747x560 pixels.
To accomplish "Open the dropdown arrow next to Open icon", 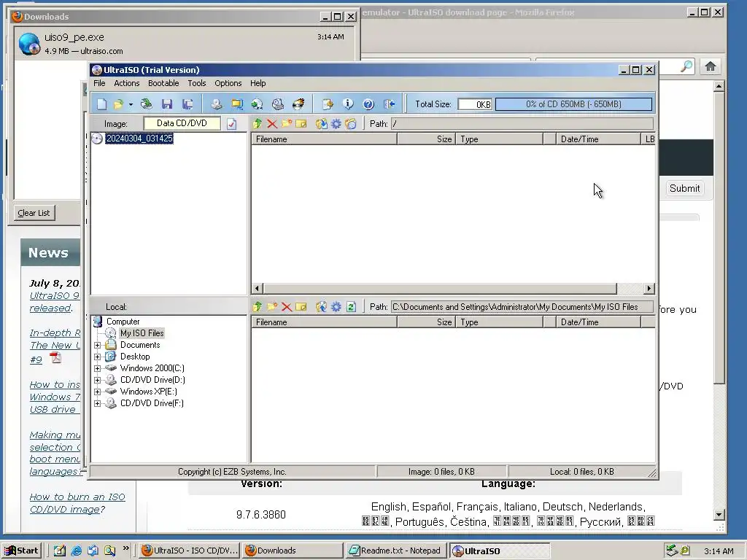I will (131, 104).
